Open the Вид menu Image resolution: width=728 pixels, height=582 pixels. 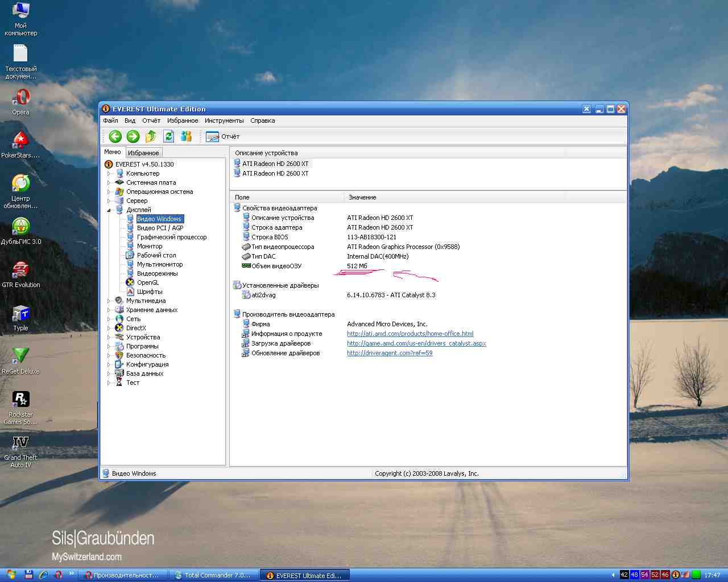[x=130, y=120]
